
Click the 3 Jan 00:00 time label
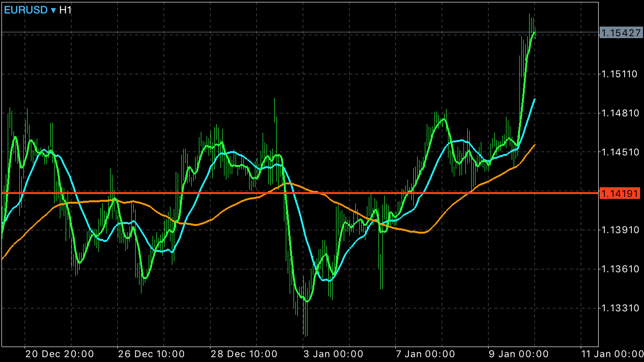click(x=333, y=354)
